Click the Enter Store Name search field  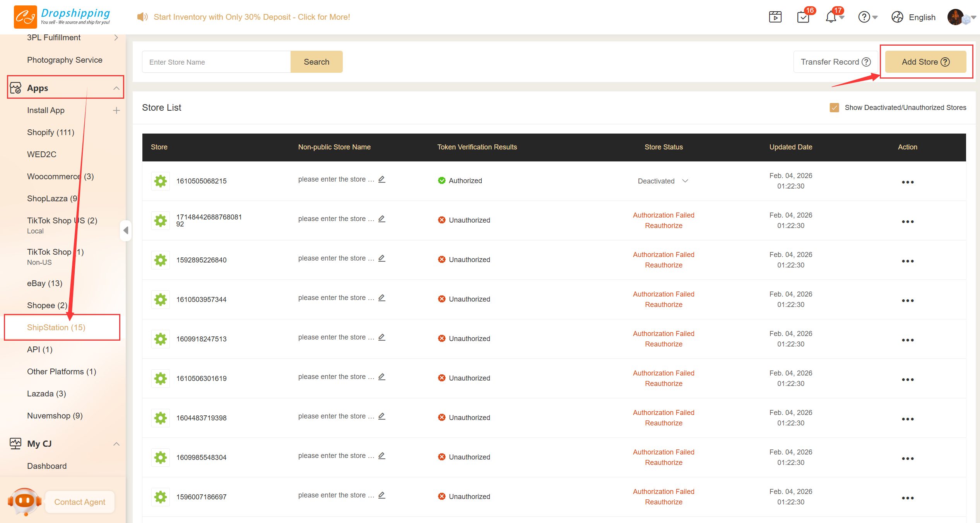(x=216, y=62)
